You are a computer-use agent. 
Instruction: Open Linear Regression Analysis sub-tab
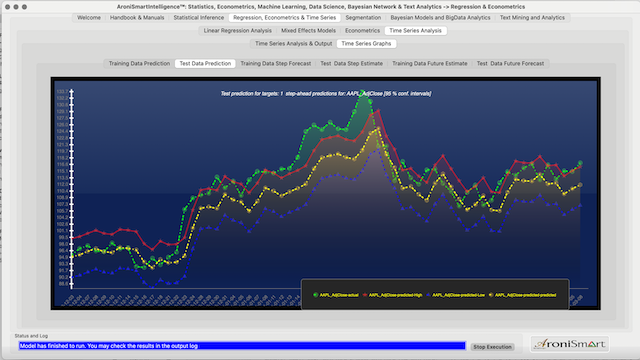click(238, 31)
